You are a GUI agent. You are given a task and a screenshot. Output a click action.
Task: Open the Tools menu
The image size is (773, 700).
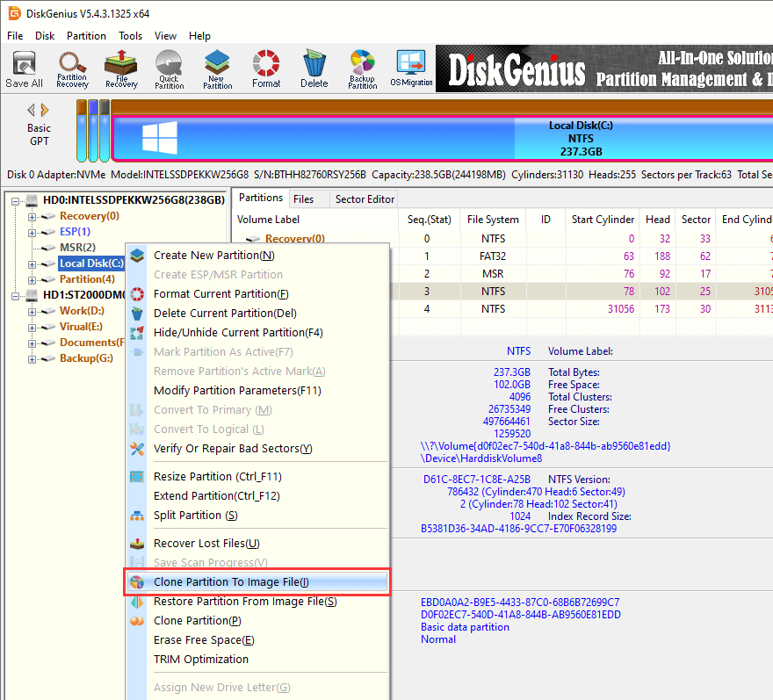click(x=130, y=36)
